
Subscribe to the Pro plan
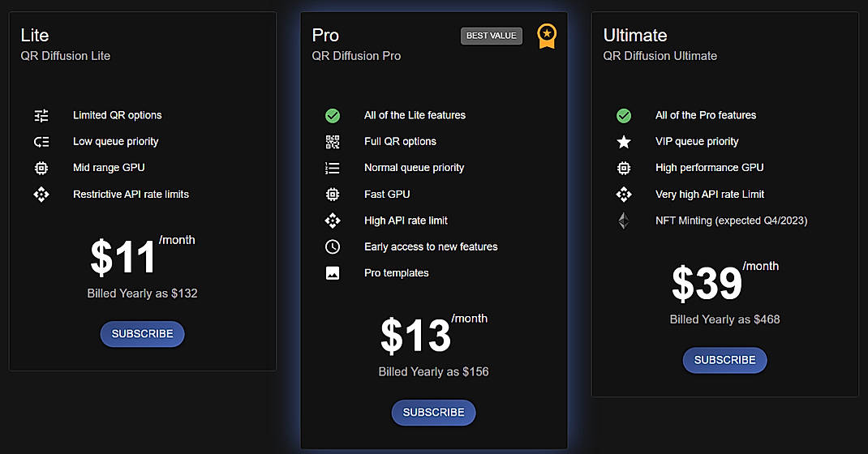433,413
